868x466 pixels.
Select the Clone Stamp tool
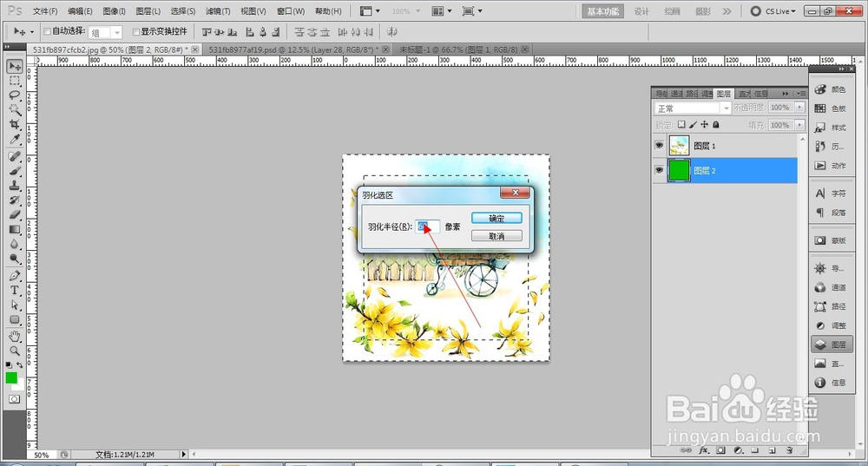pos(15,186)
